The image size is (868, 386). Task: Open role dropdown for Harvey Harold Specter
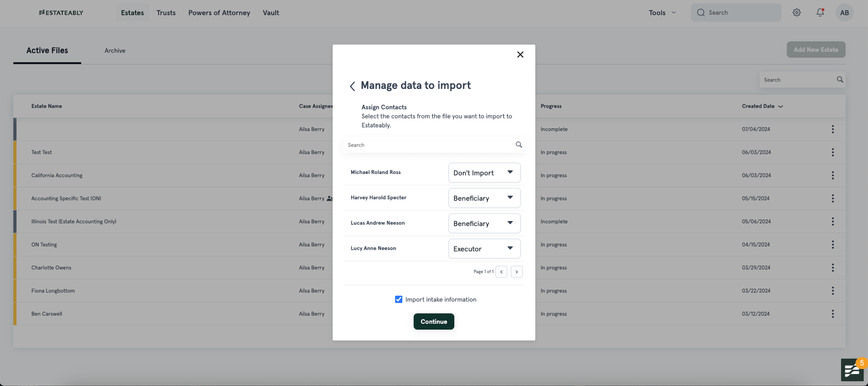484,198
